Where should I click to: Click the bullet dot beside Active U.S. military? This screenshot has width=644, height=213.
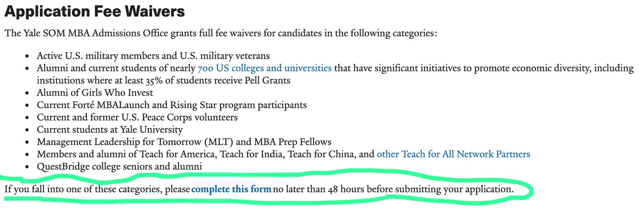27,56
